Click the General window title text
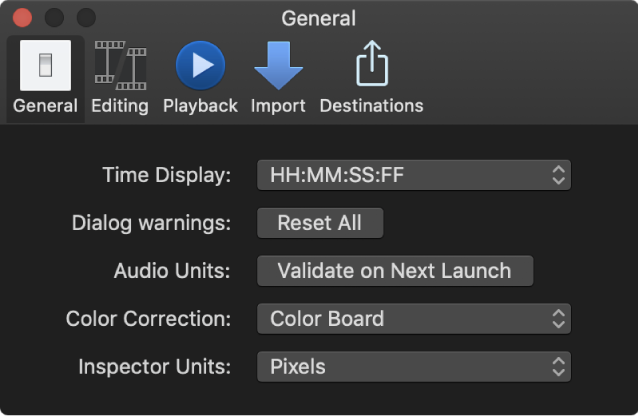The width and height of the screenshot is (638, 418). [x=319, y=18]
